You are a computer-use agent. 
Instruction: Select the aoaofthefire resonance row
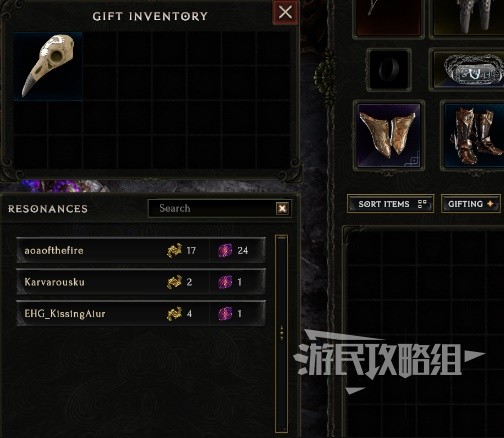141,250
